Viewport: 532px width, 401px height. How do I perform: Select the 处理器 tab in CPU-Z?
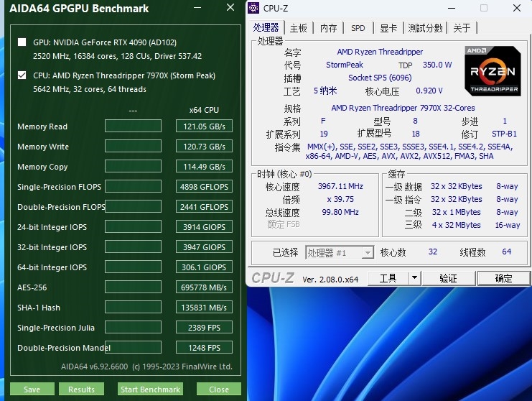pyautogui.click(x=266, y=27)
